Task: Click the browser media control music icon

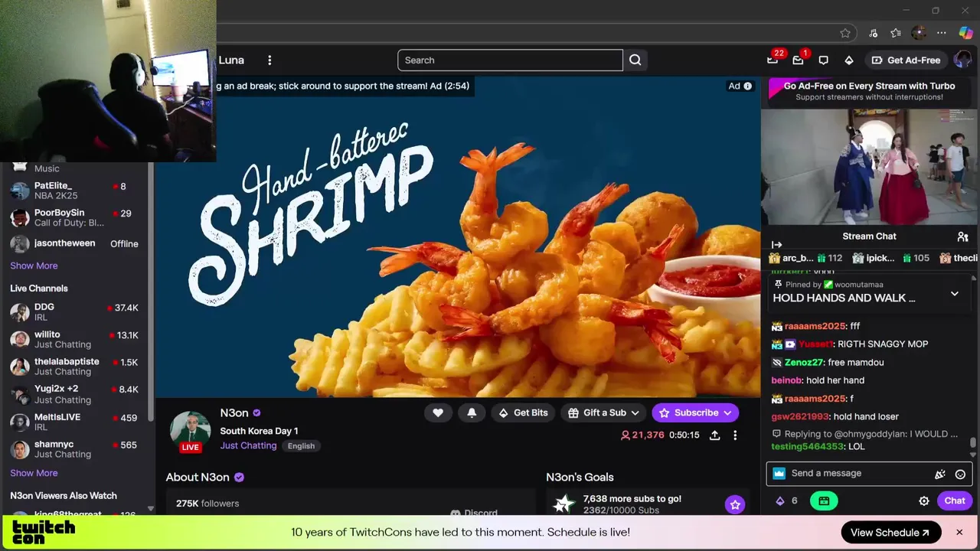Action: [873, 33]
